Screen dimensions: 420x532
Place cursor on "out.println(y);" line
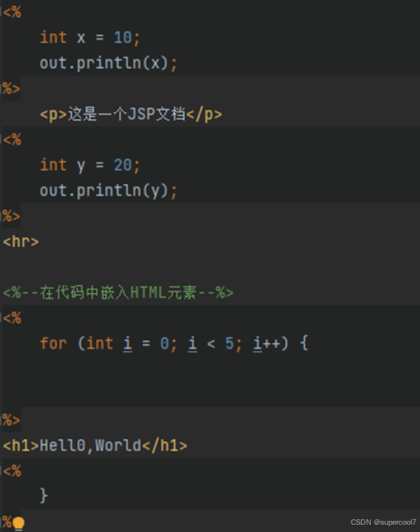[108, 191]
